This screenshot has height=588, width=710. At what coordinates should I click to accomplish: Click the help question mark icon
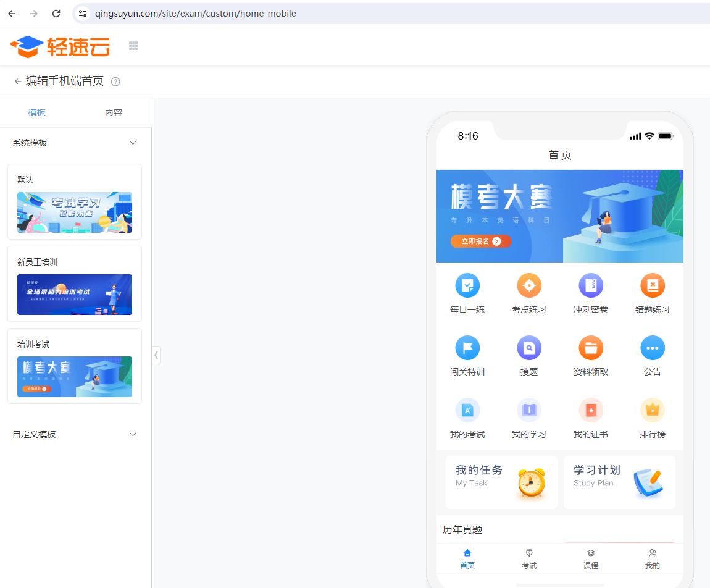pyautogui.click(x=115, y=82)
